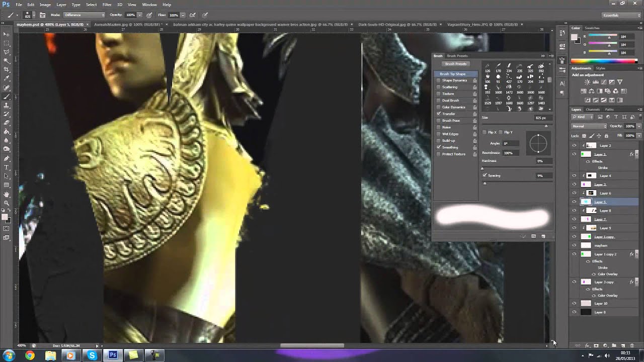Select Layer 1 copy 2
This screenshot has height=362, width=644.
[605, 254]
